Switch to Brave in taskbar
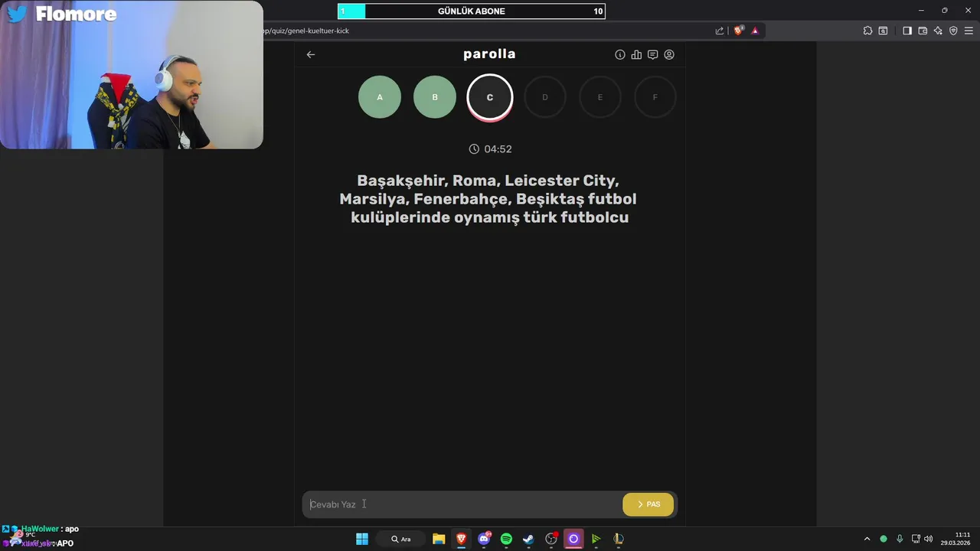 pyautogui.click(x=462, y=539)
